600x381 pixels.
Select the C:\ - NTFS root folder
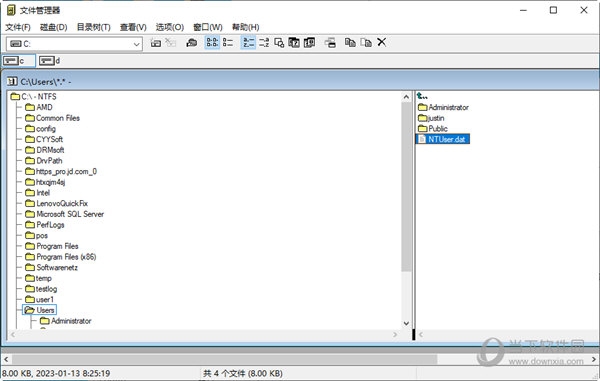tap(34, 96)
